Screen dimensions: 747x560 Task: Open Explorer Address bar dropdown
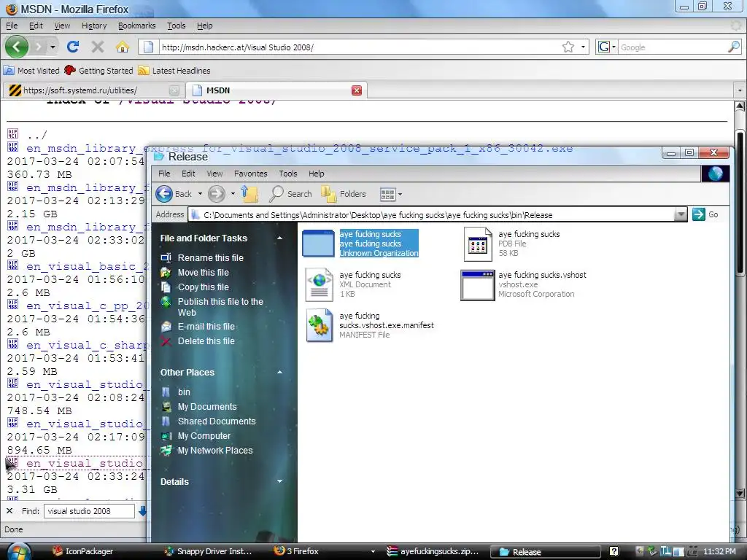[681, 215]
